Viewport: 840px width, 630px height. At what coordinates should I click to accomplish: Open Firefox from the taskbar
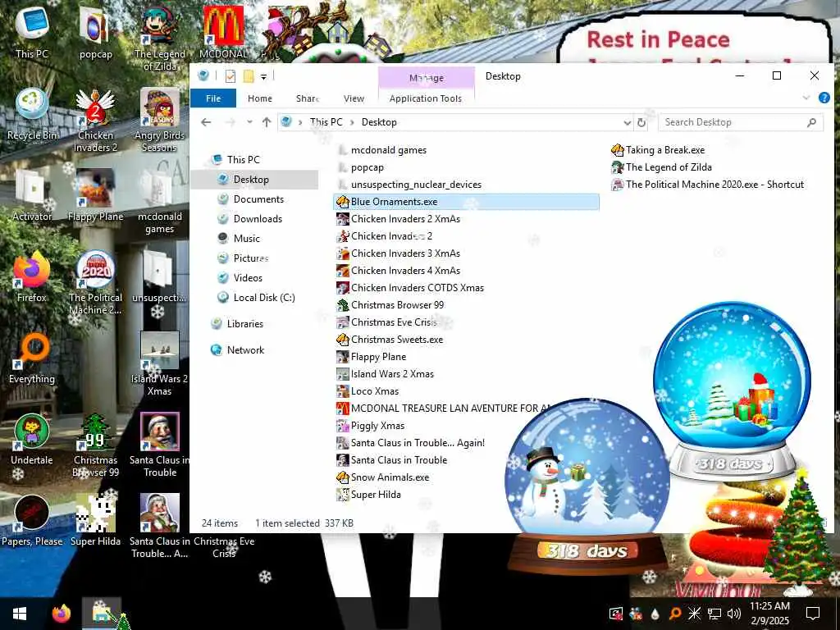pyautogui.click(x=61, y=614)
